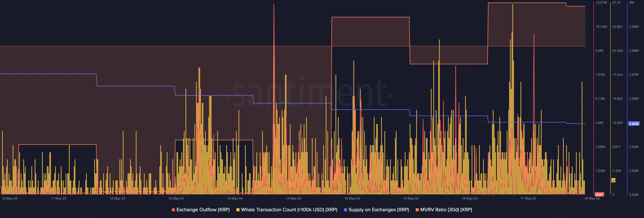Toggle Supply on Exchanges (XRP) legend label

(379, 210)
